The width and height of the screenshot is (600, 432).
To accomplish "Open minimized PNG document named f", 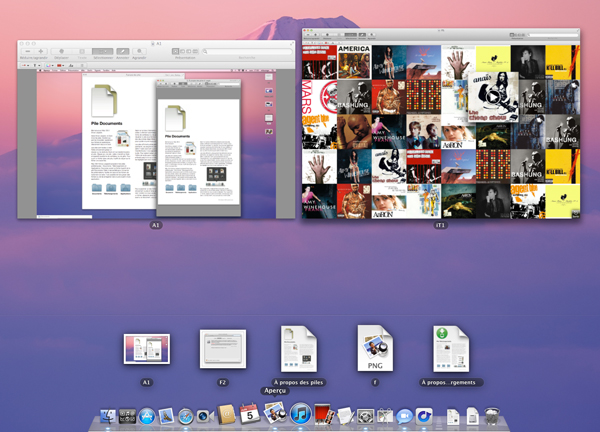I will point(375,348).
